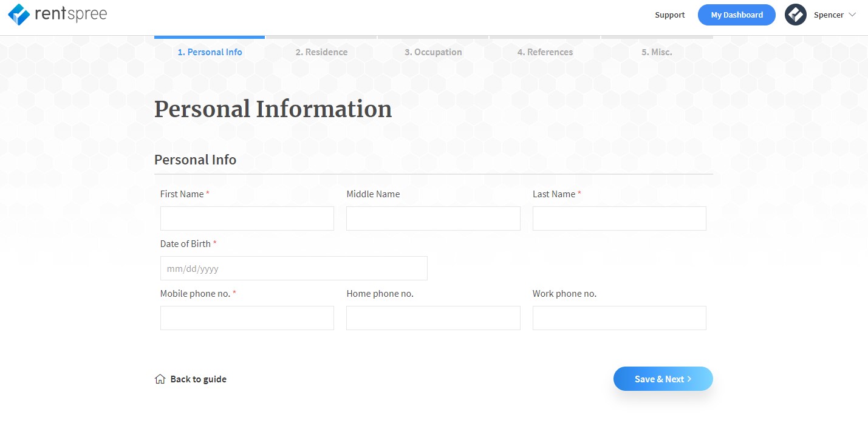Return via Back to guide link
The width and height of the screenshot is (868, 423).
pyautogui.click(x=198, y=379)
